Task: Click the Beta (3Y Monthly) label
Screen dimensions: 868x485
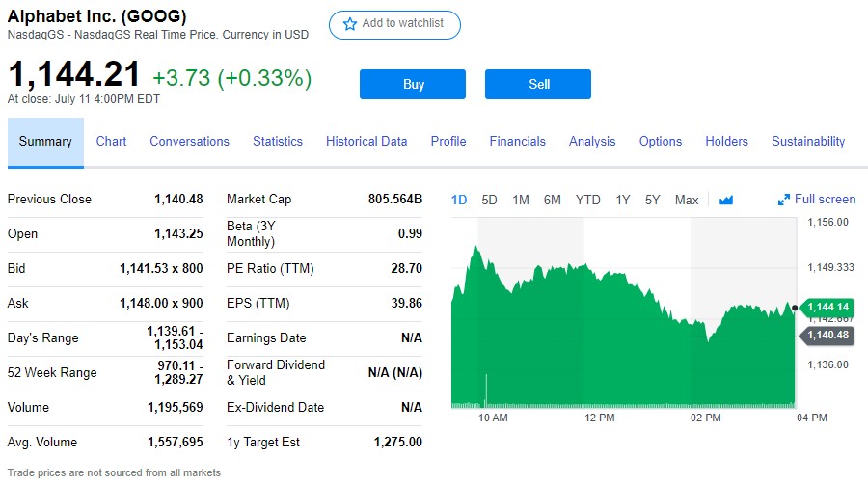Action: (251, 233)
